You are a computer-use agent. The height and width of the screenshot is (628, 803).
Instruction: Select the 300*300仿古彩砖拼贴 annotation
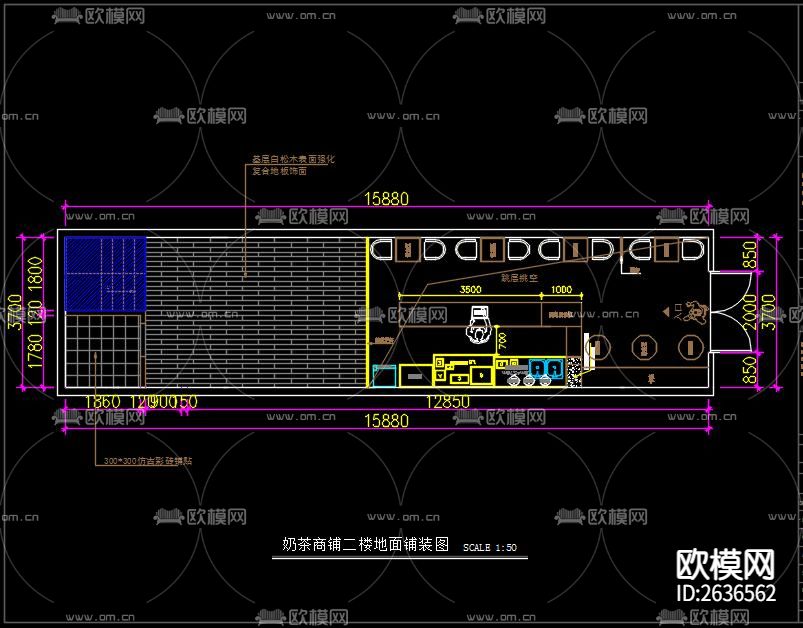click(x=148, y=460)
